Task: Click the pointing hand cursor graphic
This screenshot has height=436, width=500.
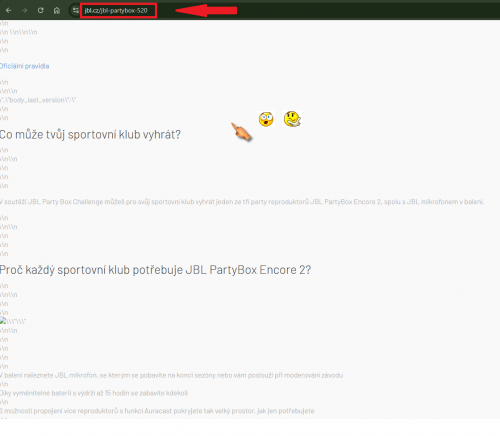Action: click(241, 131)
